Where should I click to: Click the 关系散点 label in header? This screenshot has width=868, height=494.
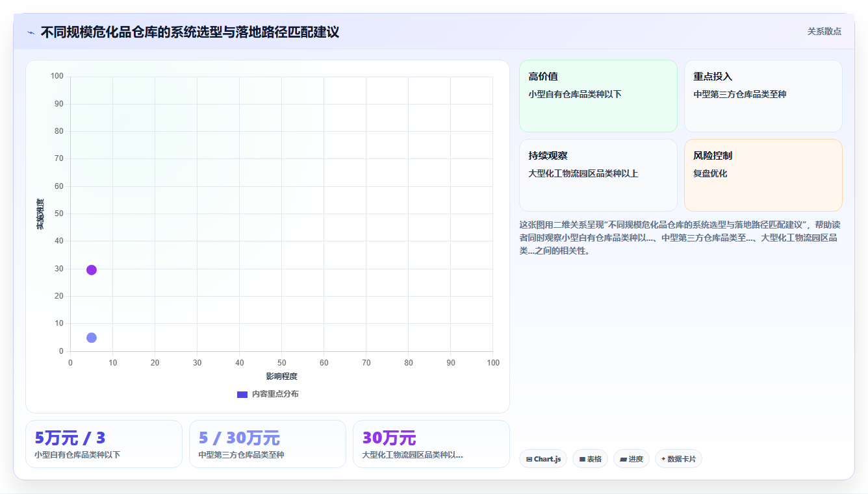(824, 31)
